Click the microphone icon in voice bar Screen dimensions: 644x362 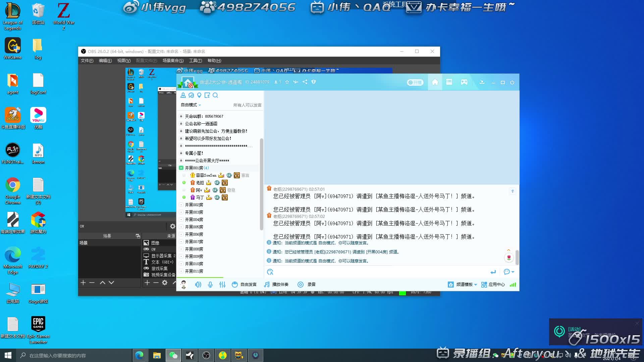point(210,285)
